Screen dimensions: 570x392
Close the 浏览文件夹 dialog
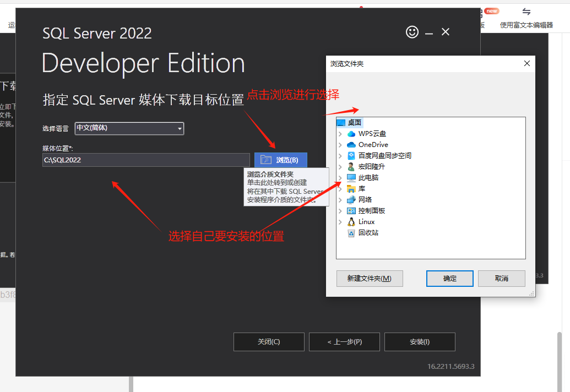click(x=526, y=63)
